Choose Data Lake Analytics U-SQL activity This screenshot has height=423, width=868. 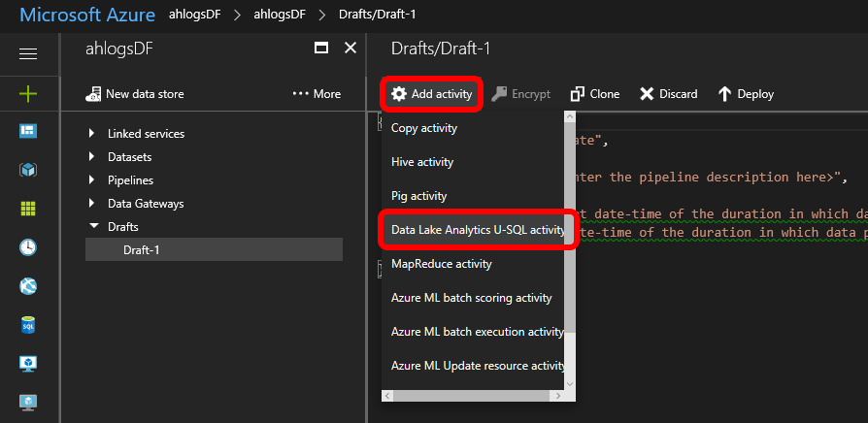click(x=477, y=230)
